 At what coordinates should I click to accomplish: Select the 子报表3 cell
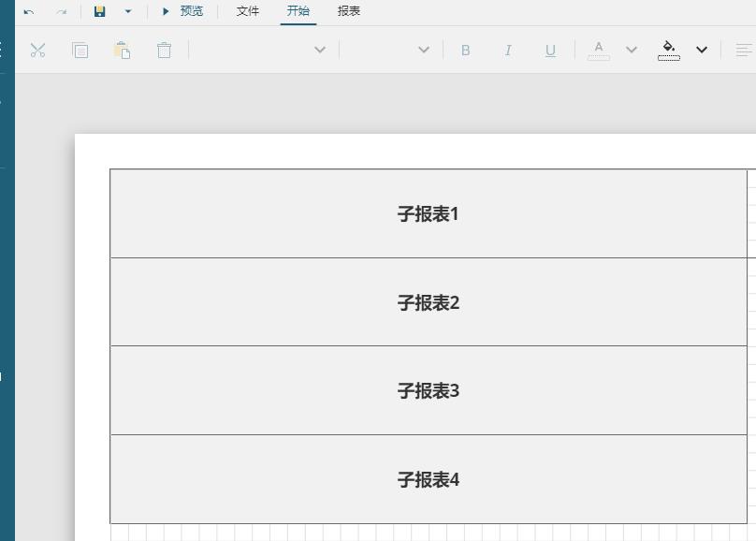coord(428,390)
